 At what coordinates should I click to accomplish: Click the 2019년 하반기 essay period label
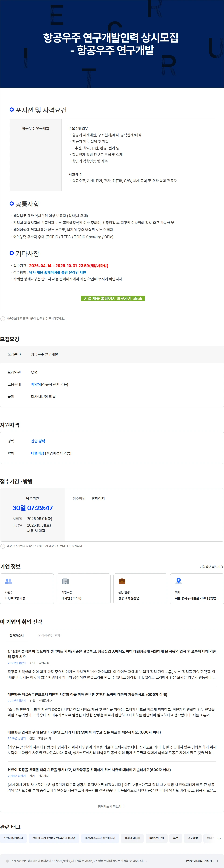coord(17,776)
